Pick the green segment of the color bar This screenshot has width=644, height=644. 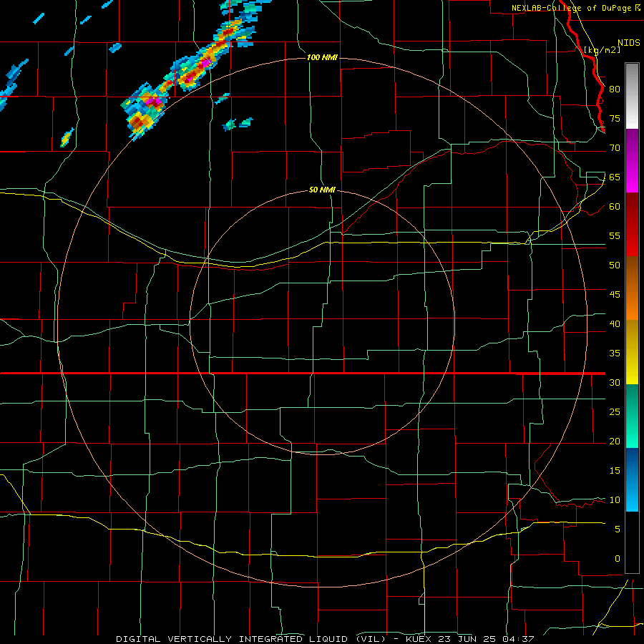pos(632,416)
